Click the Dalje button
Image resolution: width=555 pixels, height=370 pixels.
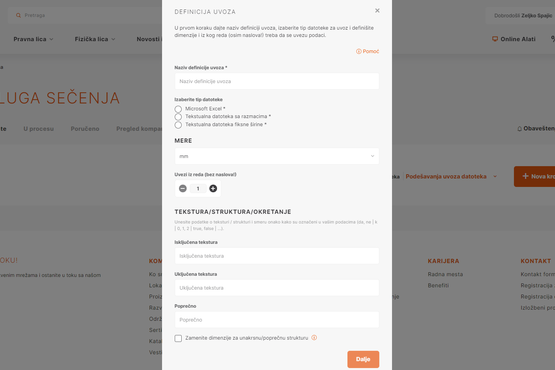pyautogui.click(x=363, y=359)
